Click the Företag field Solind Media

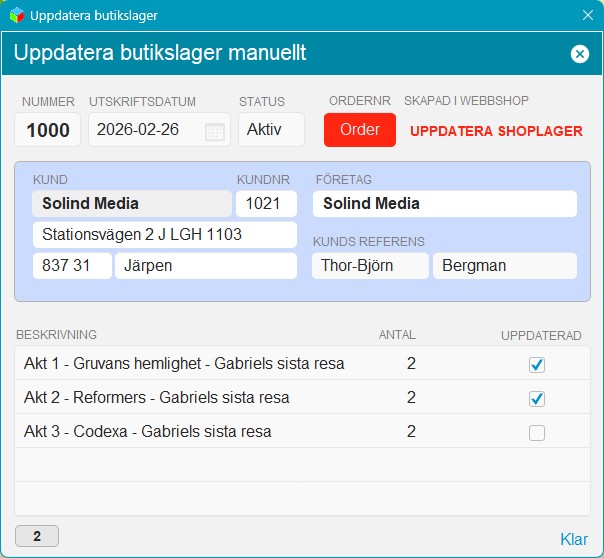(x=445, y=203)
